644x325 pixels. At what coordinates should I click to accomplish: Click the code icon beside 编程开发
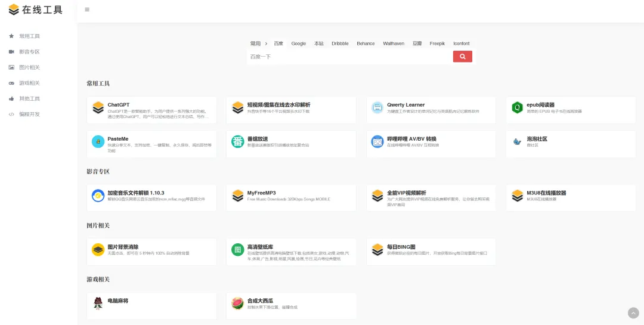click(x=11, y=114)
